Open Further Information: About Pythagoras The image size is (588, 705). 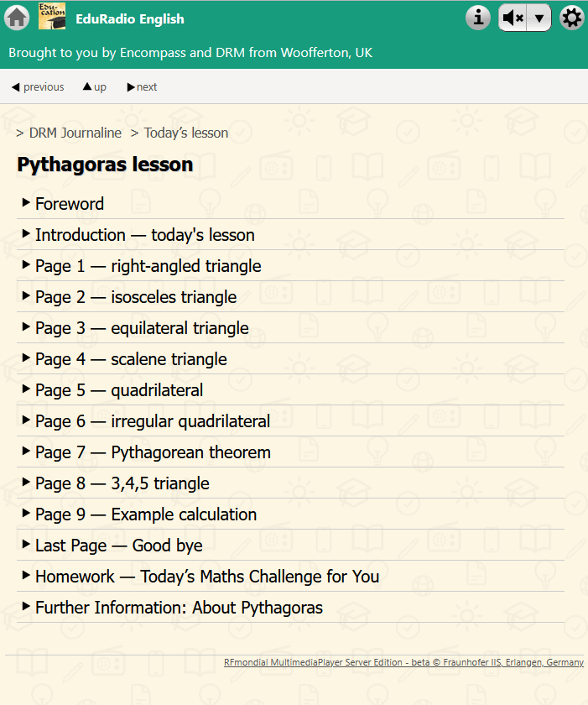pyautogui.click(x=290, y=607)
